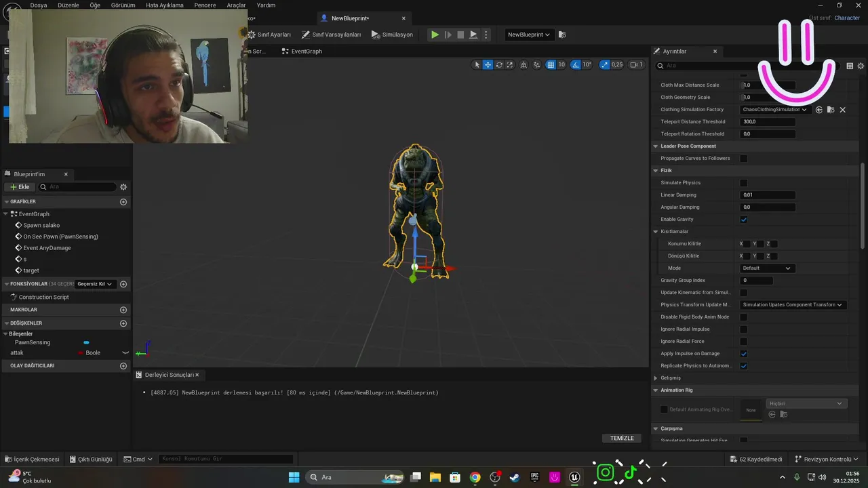Add new function with FONKSİYONLAR plus icon
The width and height of the screenshot is (868, 488).
pyautogui.click(x=123, y=284)
